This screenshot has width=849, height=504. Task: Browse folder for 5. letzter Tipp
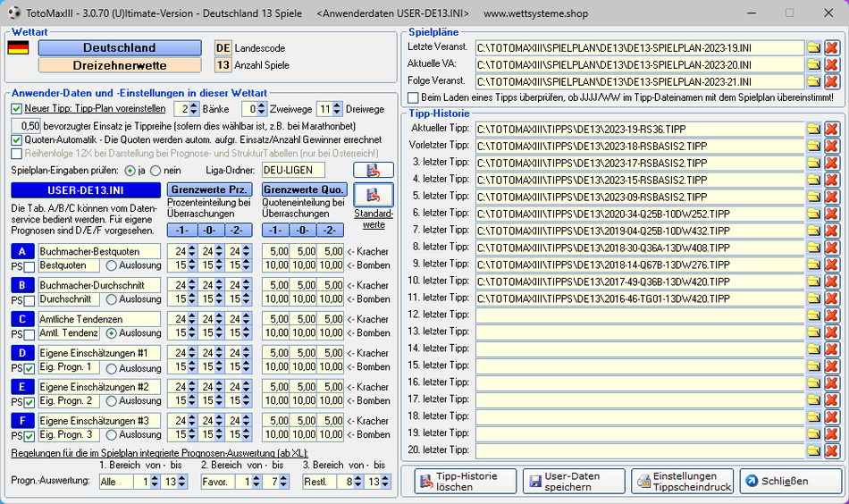point(813,197)
